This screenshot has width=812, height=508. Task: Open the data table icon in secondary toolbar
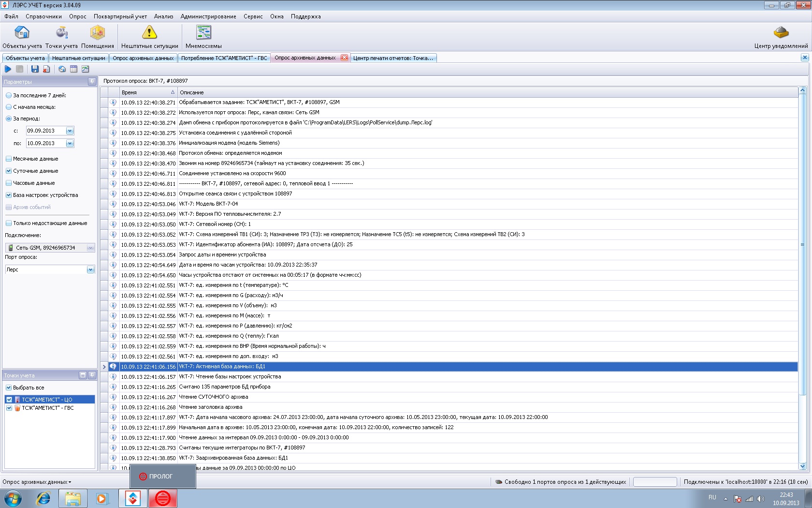coord(73,69)
